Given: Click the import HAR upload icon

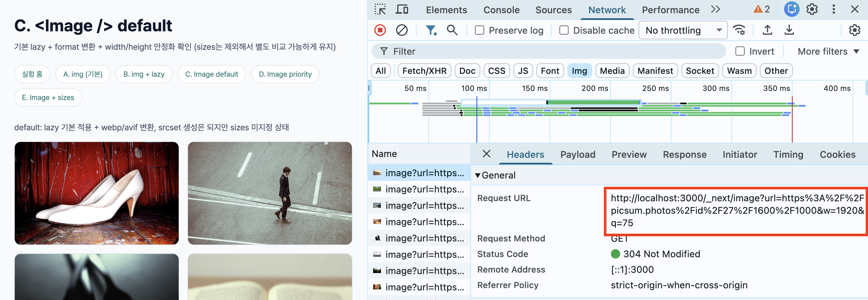Looking at the screenshot, I should point(767,30).
